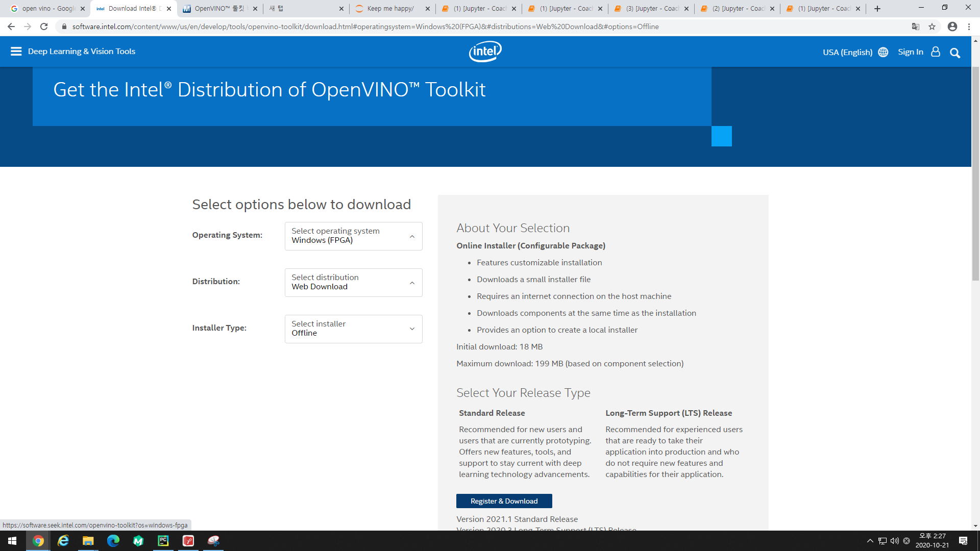Expand the Operating System dropdown
The image size is (980, 551).
pos(353,236)
